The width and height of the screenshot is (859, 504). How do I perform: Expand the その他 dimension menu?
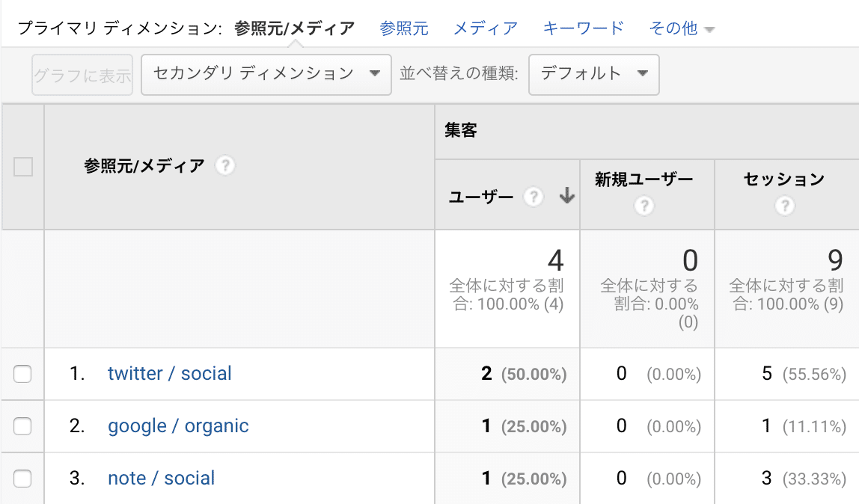[682, 28]
